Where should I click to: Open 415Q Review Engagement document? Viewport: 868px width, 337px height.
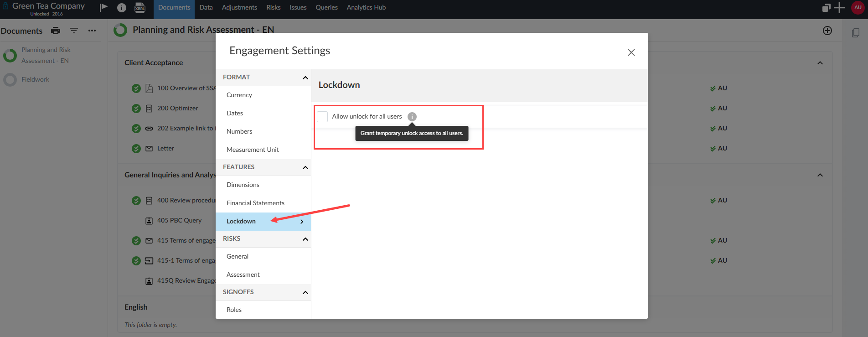point(186,281)
